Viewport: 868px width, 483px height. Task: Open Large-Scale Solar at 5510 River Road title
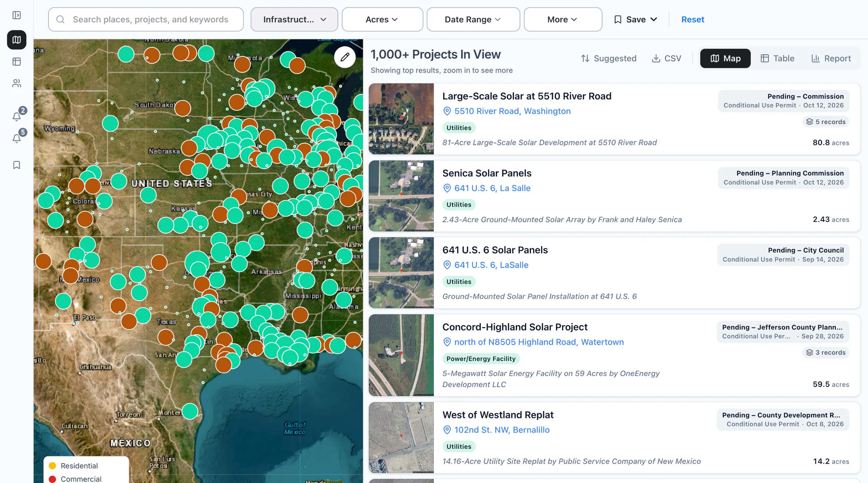tap(527, 96)
